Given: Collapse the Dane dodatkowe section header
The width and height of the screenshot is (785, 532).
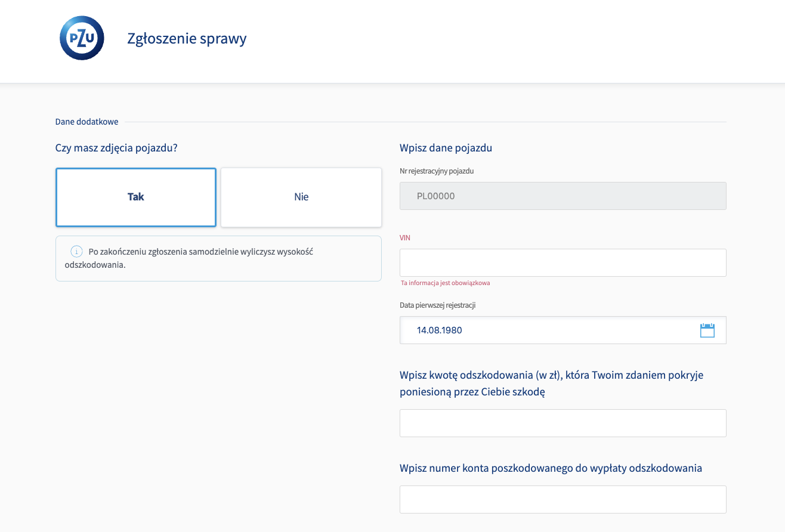Looking at the screenshot, I should 86,121.
